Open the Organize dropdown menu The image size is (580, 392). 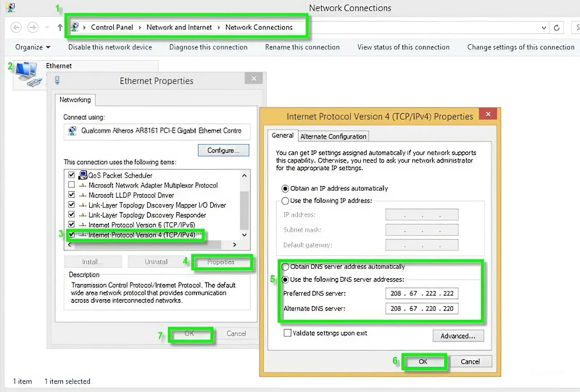pos(33,47)
